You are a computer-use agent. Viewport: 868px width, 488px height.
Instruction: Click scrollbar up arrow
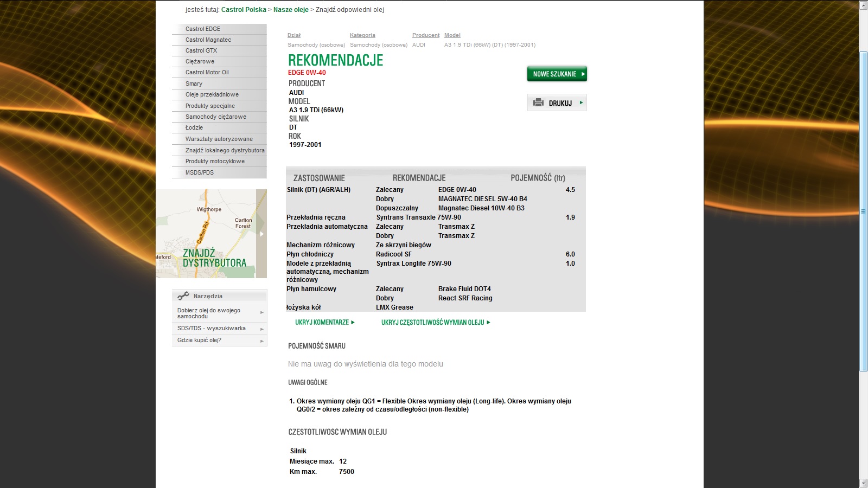[x=863, y=5]
